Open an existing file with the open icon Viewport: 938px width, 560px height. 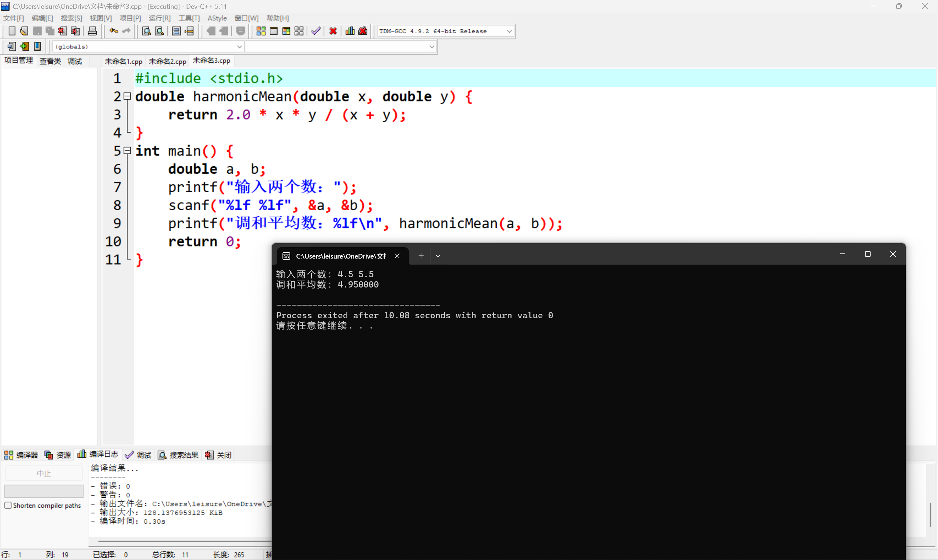(24, 31)
